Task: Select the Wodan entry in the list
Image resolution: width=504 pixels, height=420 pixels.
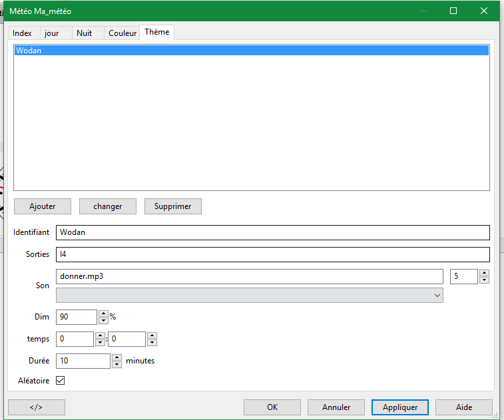Action: pos(251,51)
